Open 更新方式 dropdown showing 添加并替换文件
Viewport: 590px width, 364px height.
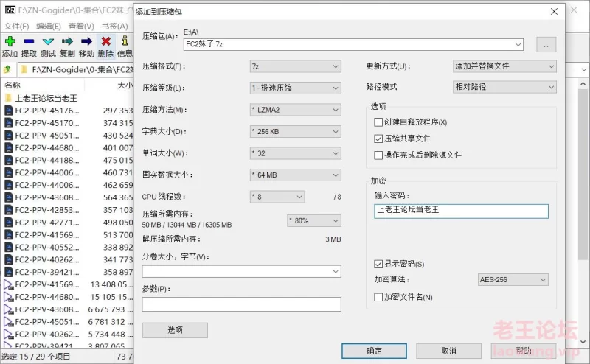pos(504,66)
